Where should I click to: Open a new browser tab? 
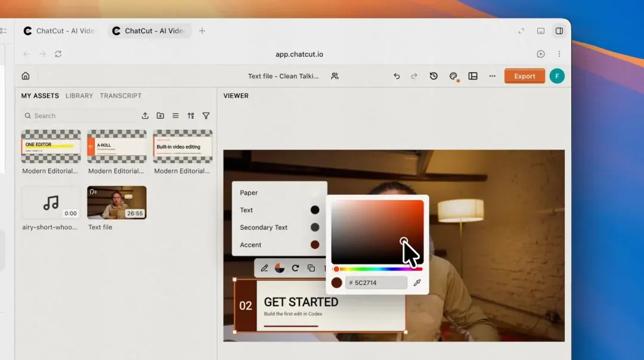tap(202, 31)
